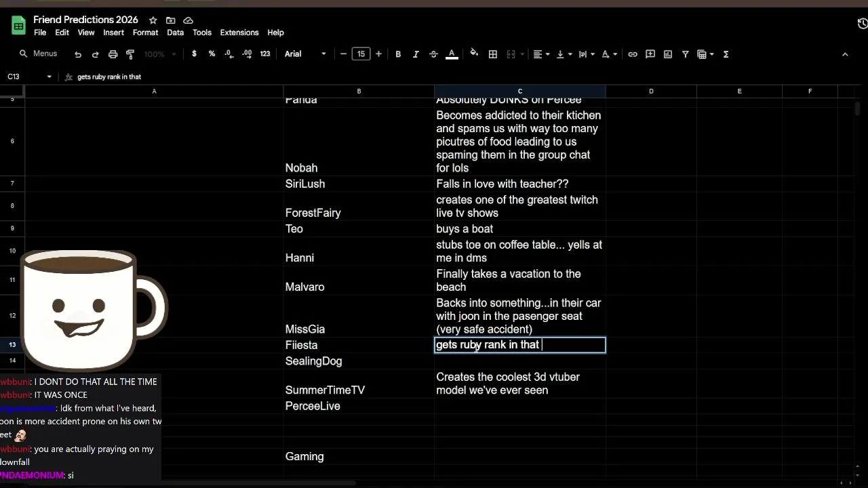This screenshot has width=868, height=488.
Task: Format selection as percent
Action: 212,54
